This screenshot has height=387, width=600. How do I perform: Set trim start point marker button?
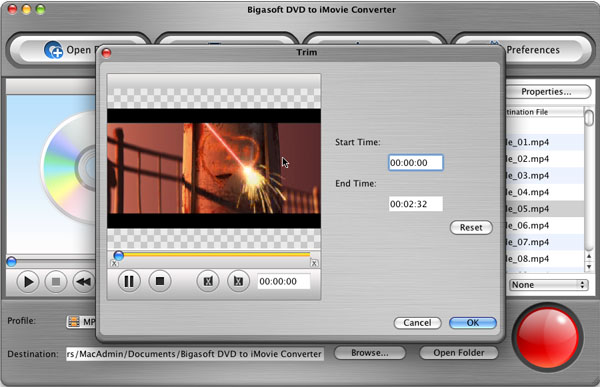208,281
